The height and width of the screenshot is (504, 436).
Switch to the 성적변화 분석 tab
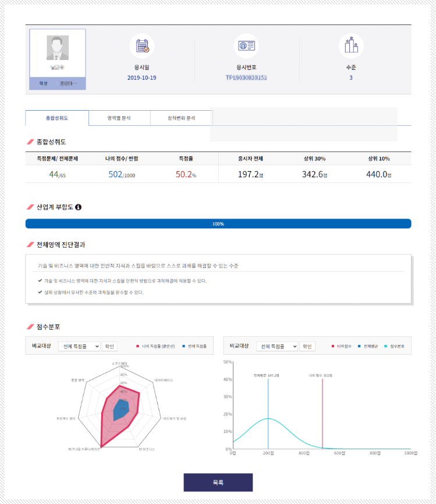coord(181,118)
